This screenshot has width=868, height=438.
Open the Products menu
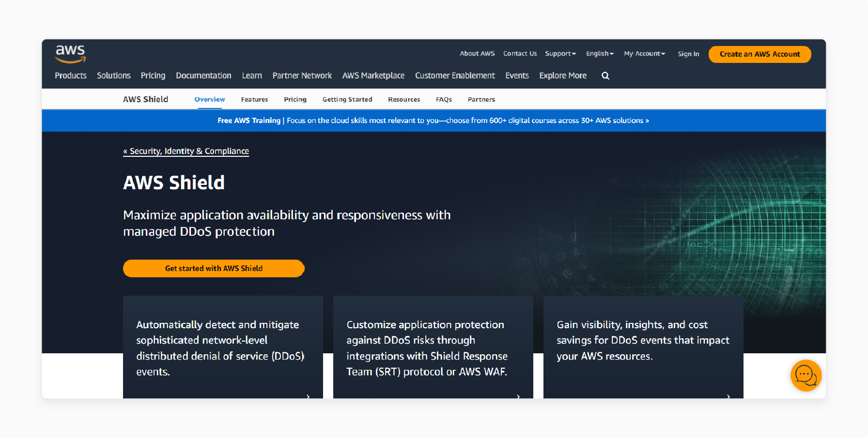(x=71, y=76)
